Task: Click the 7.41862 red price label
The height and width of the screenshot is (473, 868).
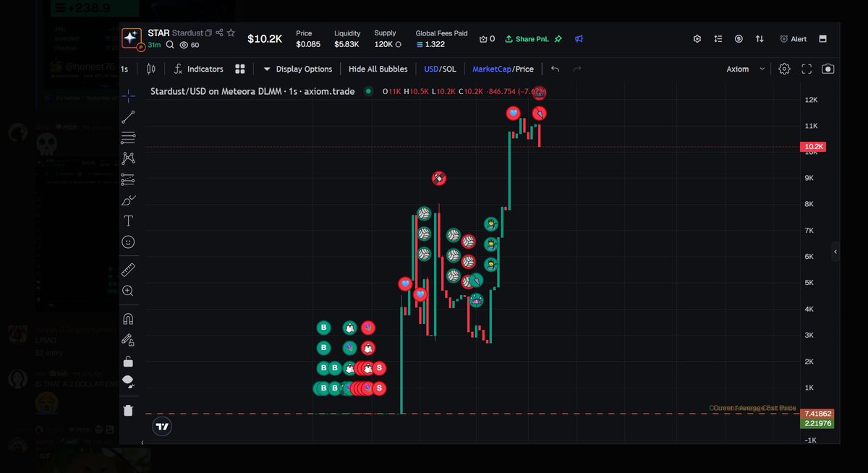Action: 817,413
